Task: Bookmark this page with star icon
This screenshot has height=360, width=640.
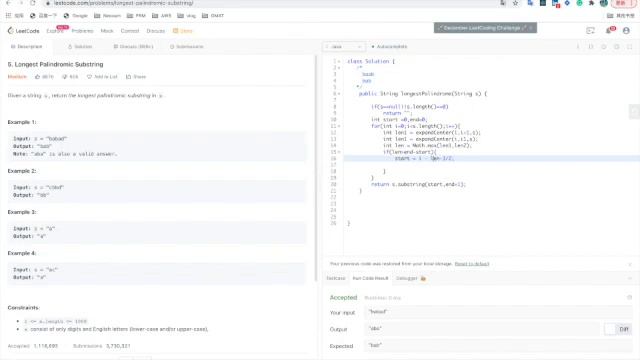Action: [516, 3]
